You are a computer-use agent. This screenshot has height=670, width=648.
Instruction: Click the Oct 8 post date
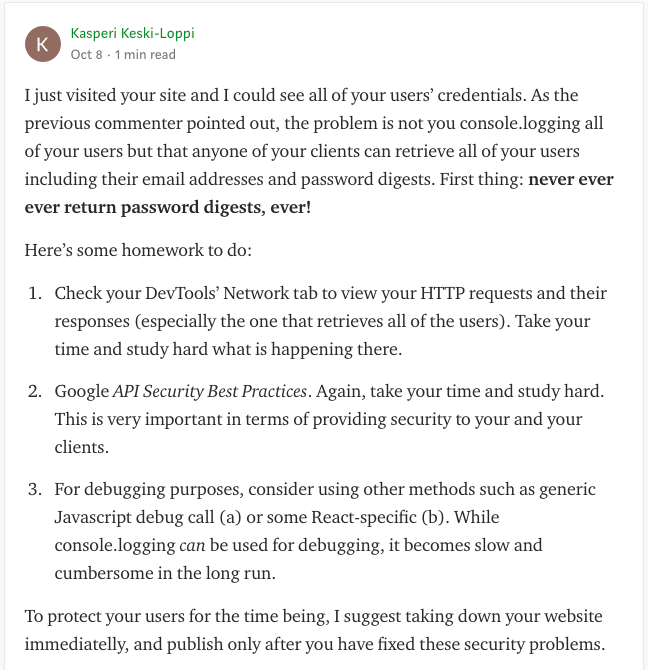click(x=86, y=54)
